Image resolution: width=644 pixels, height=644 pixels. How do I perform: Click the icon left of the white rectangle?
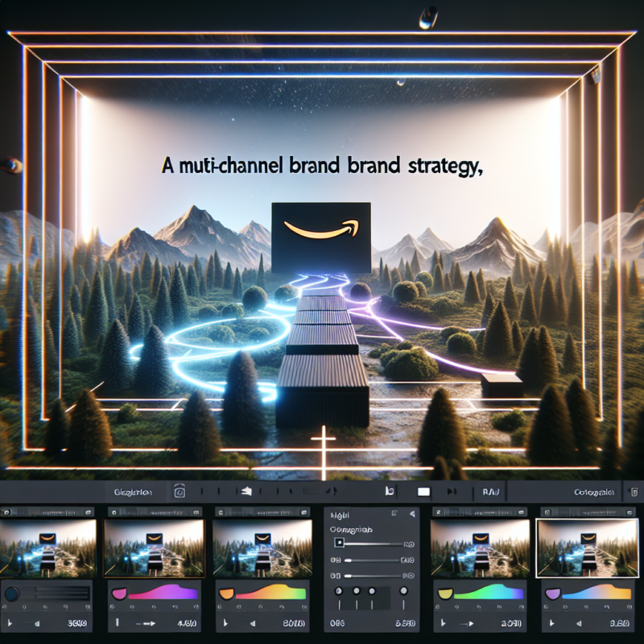coord(390,491)
